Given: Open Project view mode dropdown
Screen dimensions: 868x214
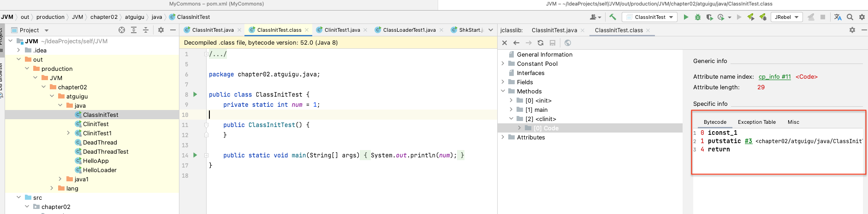Looking at the screenshot, I should (x=47, y=30).
